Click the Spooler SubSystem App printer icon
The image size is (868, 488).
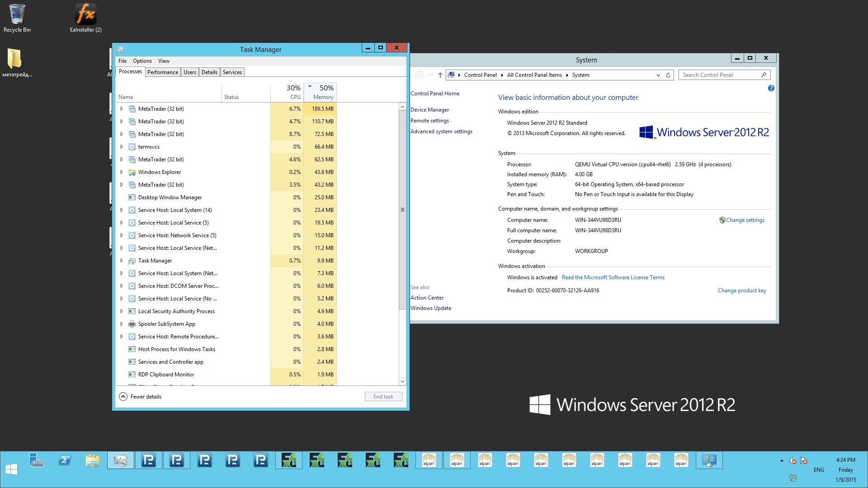[x=132, y=324]
